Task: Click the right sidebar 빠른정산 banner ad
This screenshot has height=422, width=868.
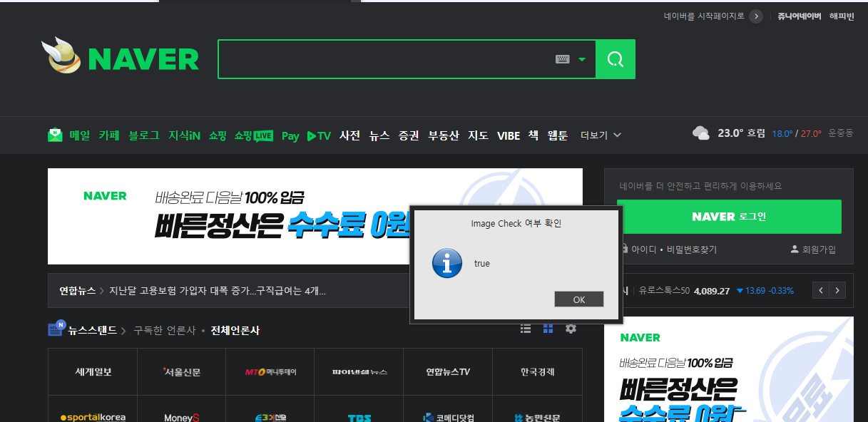Action: pyautogui.click(x=729, y=369)
